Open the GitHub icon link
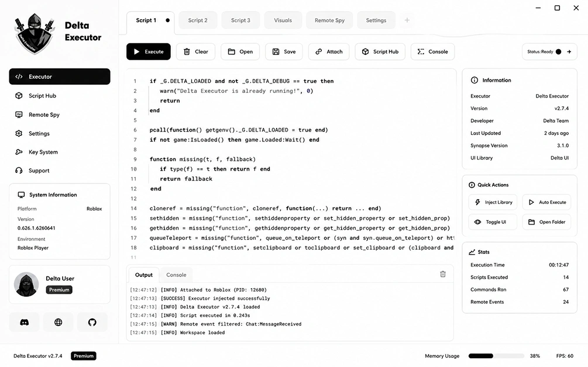This screenshot has width=588, height=367. pyautogui.click(x=92, y=322)
